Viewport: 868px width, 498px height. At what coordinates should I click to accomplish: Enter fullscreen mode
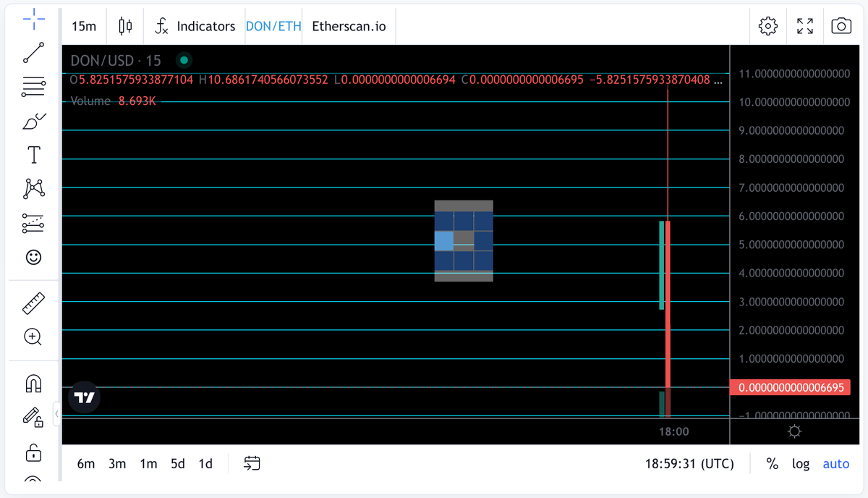tap(804, 26)
